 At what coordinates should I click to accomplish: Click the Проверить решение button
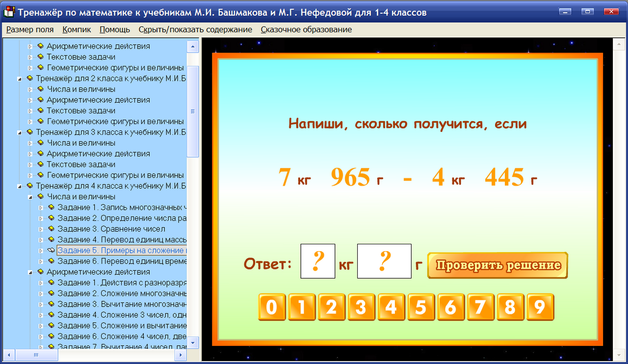[497, 265]
